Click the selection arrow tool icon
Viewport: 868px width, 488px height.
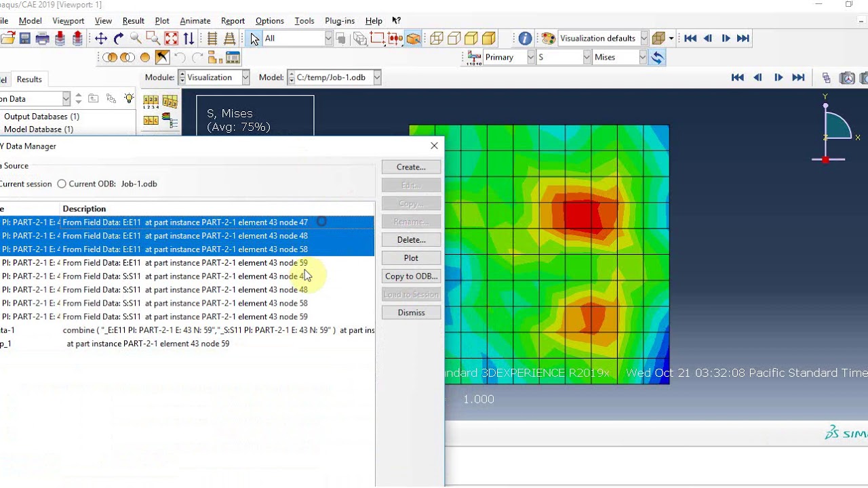[254, 39]
